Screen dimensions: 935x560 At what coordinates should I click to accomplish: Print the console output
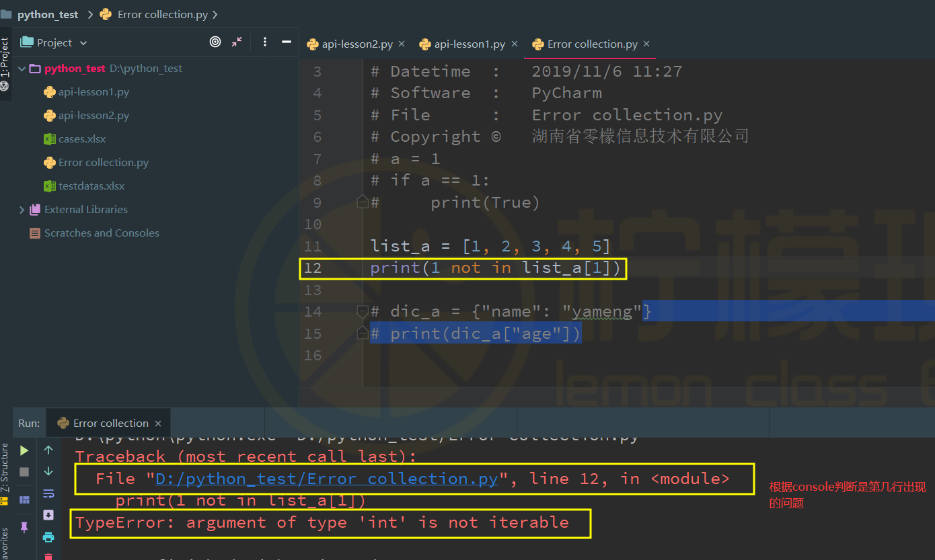click(x=48, y=536)
